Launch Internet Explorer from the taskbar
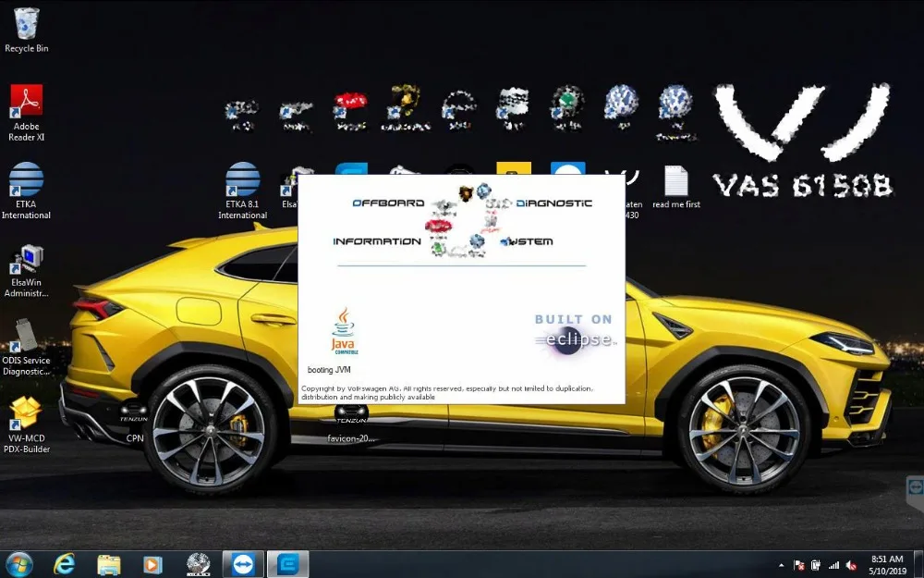 tap(65, 564)
